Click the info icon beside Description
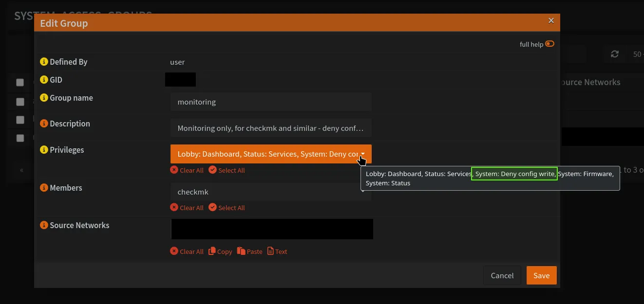The image size is (644, 304). (x=44, y=124)
